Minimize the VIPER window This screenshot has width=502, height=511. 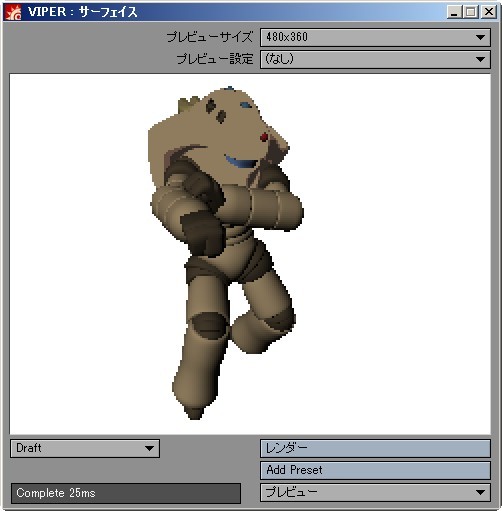tap(454, 12)
